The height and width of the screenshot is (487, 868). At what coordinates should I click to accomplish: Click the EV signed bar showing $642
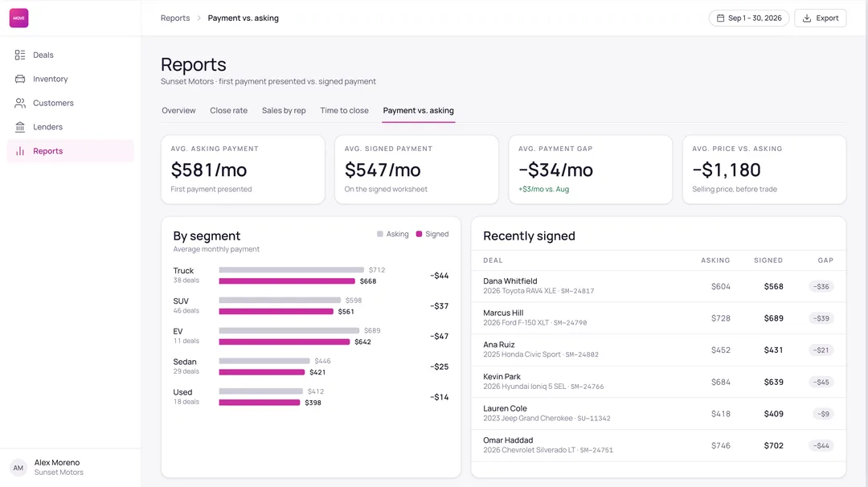tap(284, 342)
